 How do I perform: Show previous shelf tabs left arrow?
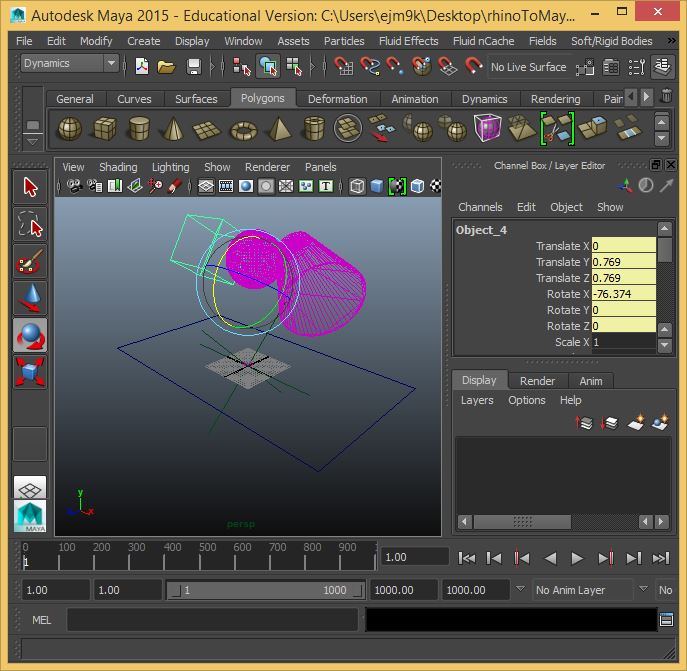pyautogui.click(x=631, y=96)
